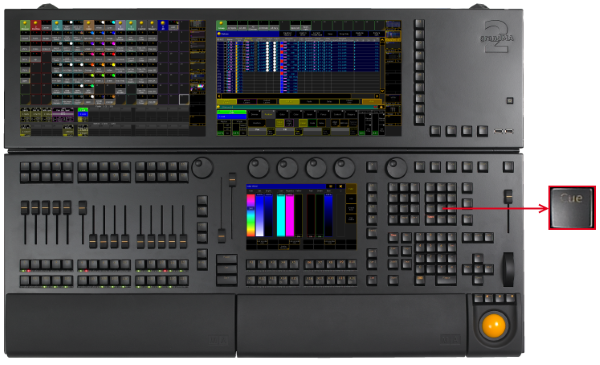Click the green button with the yellow ball icon

click(x=221, y=26)
